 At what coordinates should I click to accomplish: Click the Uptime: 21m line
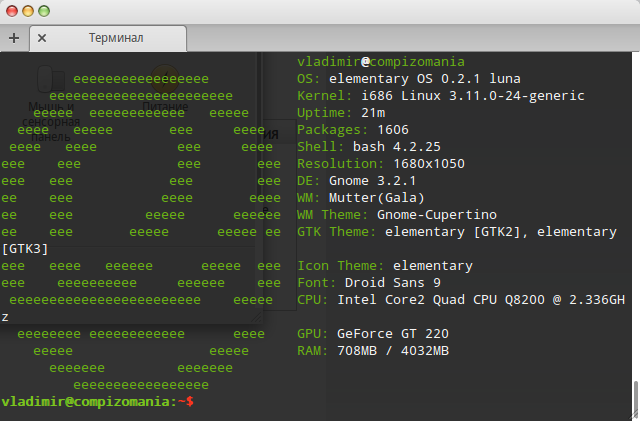click(x=341, y=113)
